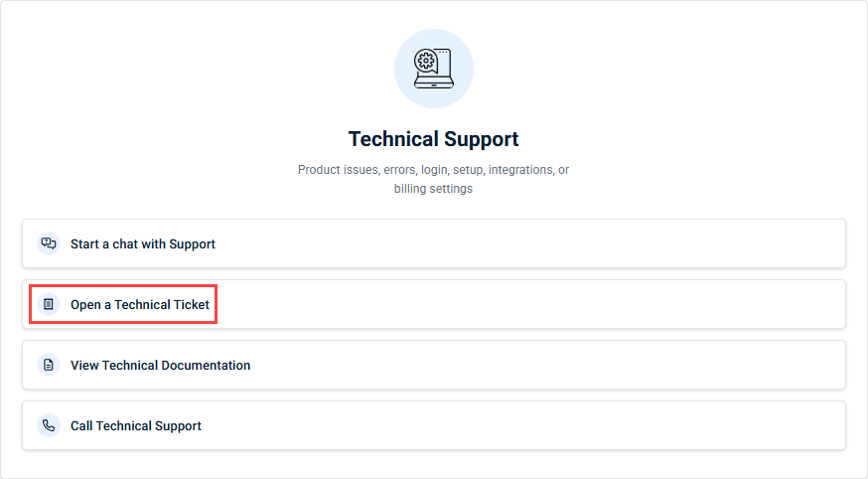Click the ticket clipboard icon
The height and width of the screenshot is (479, 868).
[x=48, y=304]
